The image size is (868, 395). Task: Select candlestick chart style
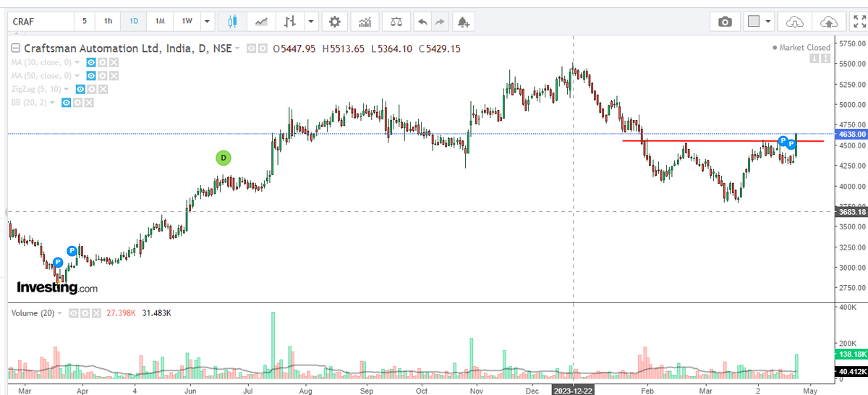232,22
